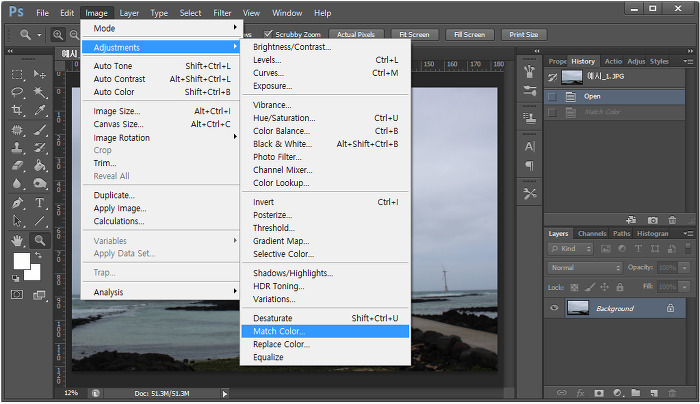Select the Path Selection tool
The image size is (700, 404).
[17, 221]
